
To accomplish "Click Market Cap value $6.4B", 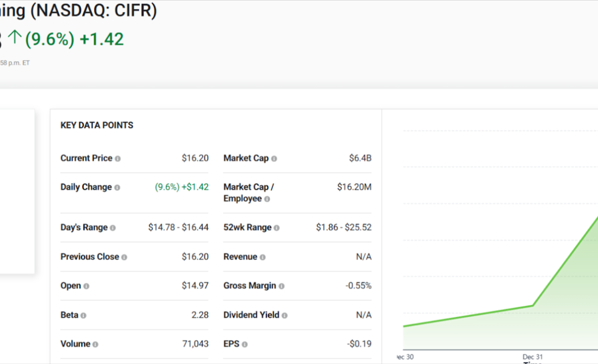I will click(360, 158).
